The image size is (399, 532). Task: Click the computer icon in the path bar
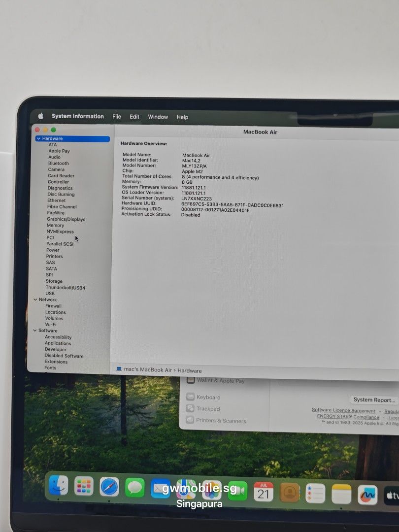[119, 369]
